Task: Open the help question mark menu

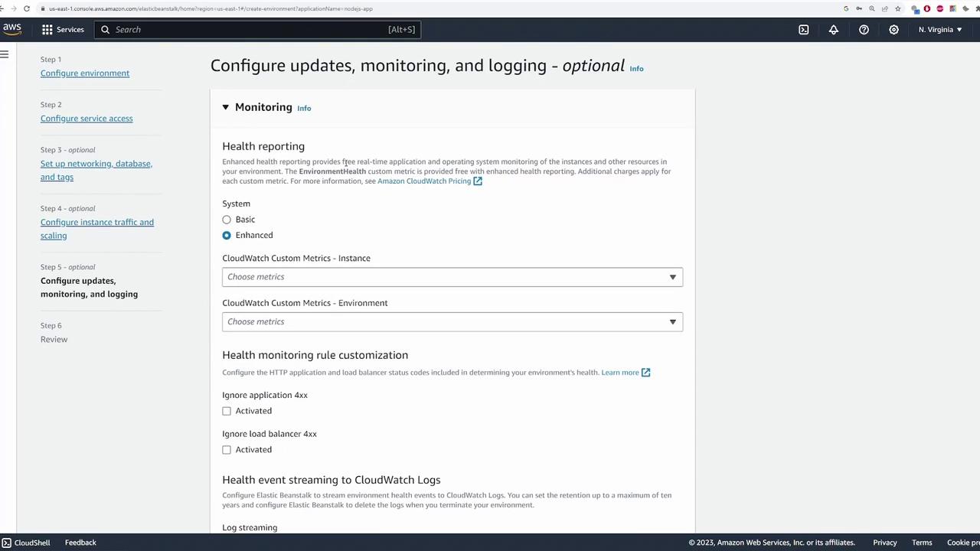Action: pos(864,29)
